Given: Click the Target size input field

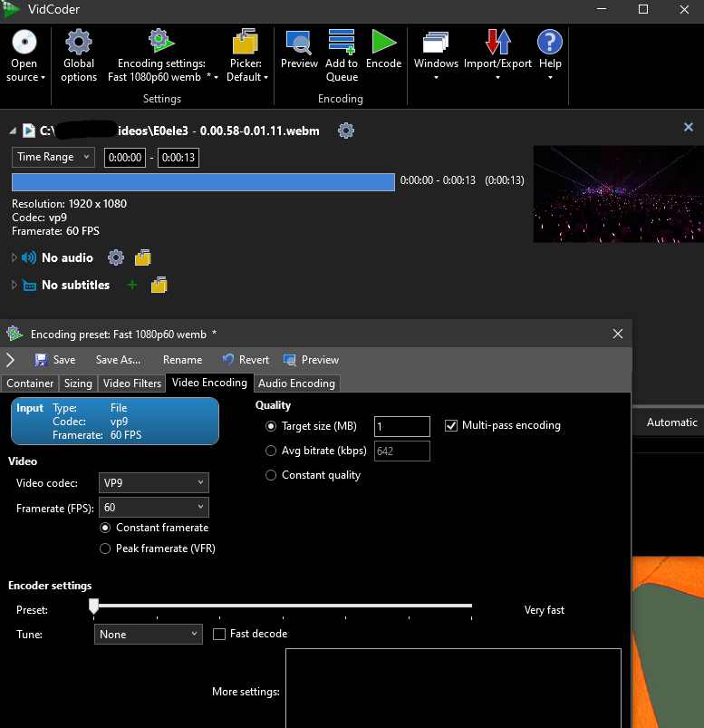Looking at the screenshot, I should [x=400, y=426].
